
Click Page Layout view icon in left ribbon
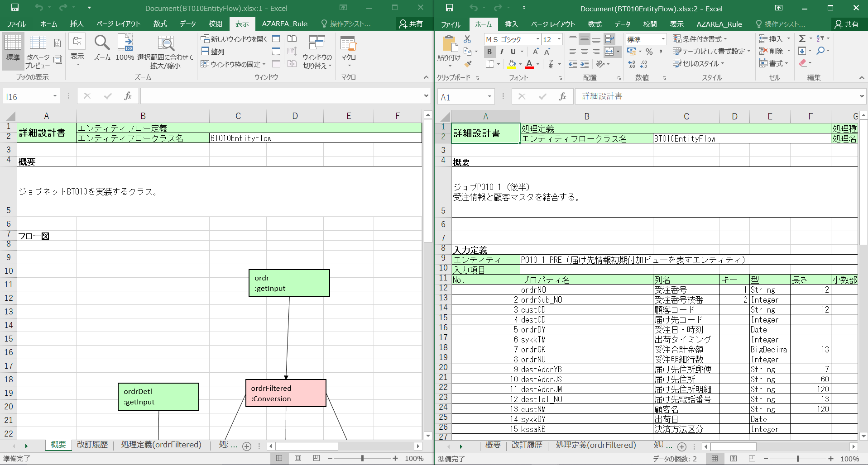[x=58, y=43]
